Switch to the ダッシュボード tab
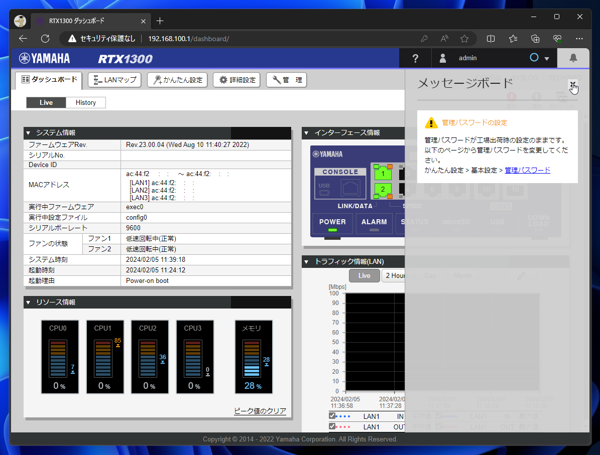Screen dimensions: 600x455 pyautogui.click(x=49, y=80)
